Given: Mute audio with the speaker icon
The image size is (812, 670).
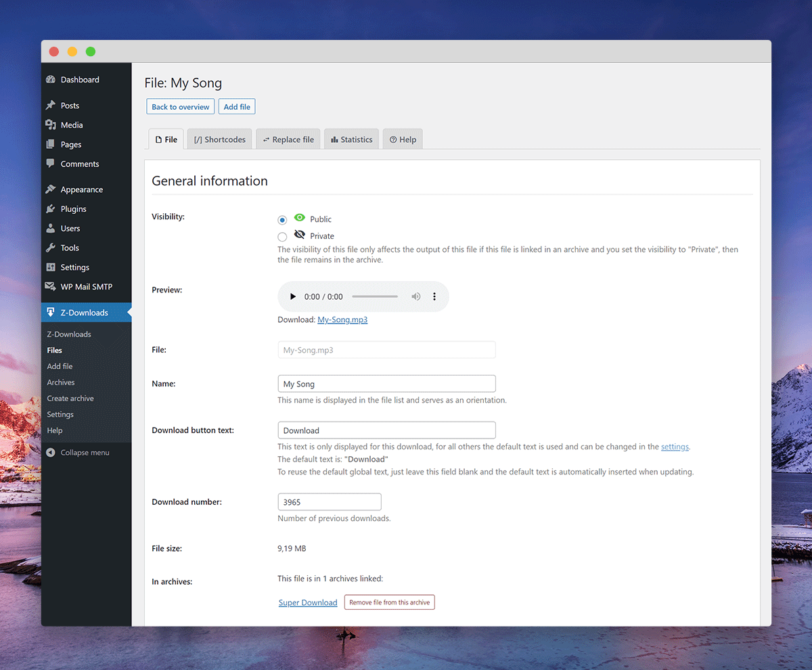Looking at the screenshot, I should (416, 296).
